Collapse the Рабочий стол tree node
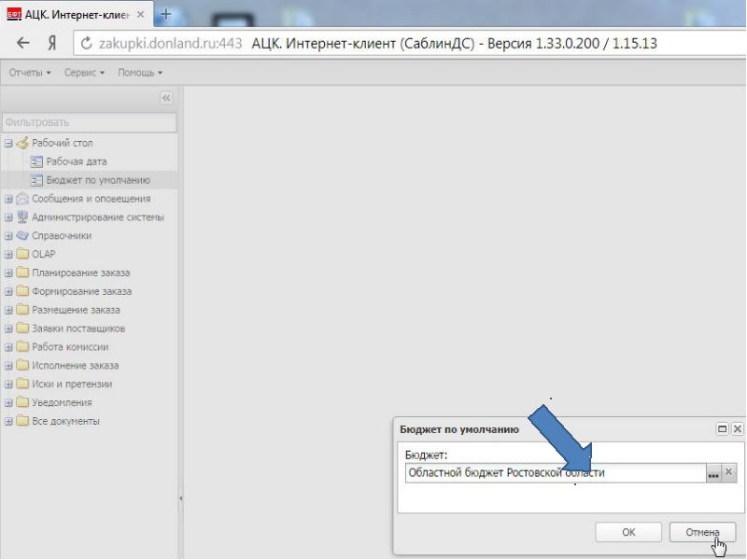Image resolution: width=747 pixels, height=560 pixels. (x=8, y=143)
